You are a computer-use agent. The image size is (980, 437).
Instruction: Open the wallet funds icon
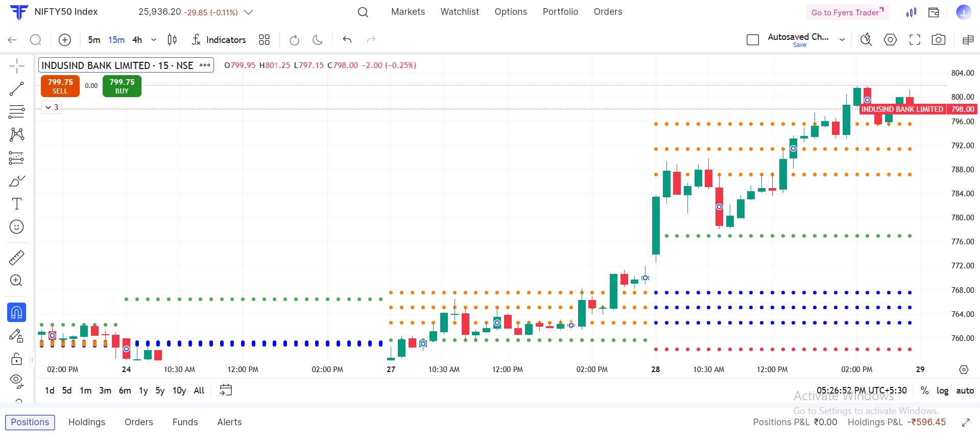(934, 12)
